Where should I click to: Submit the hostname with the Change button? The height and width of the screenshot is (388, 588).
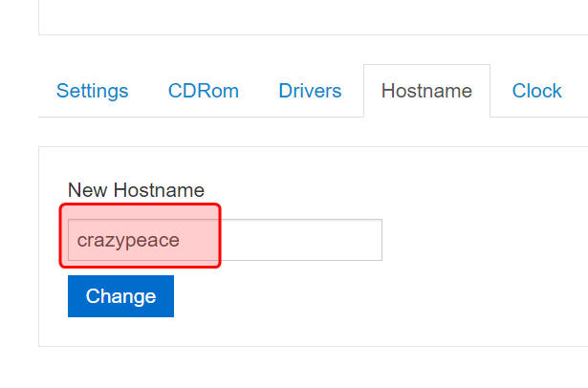pos(120,296)
